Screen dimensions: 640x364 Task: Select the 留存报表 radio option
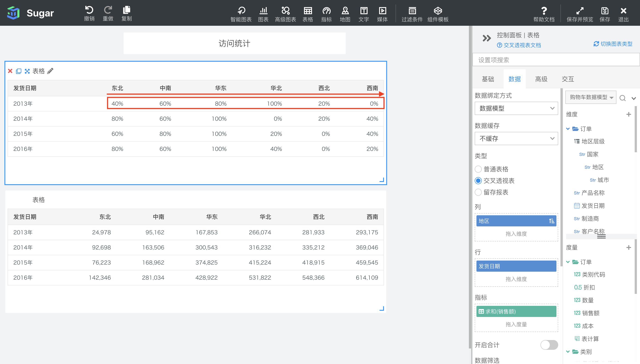pos(478,192)
